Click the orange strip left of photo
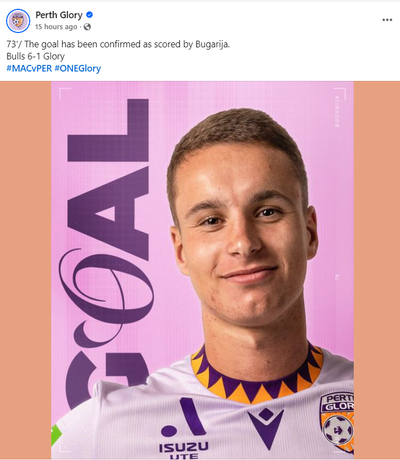This screenshot has height=460, width=400. click(25, 270)
